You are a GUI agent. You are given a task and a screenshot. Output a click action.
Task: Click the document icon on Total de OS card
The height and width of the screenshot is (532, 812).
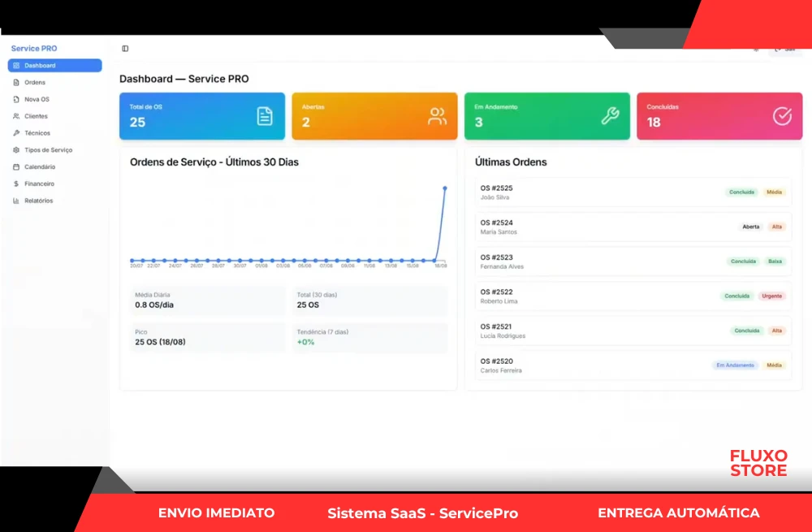265,116
